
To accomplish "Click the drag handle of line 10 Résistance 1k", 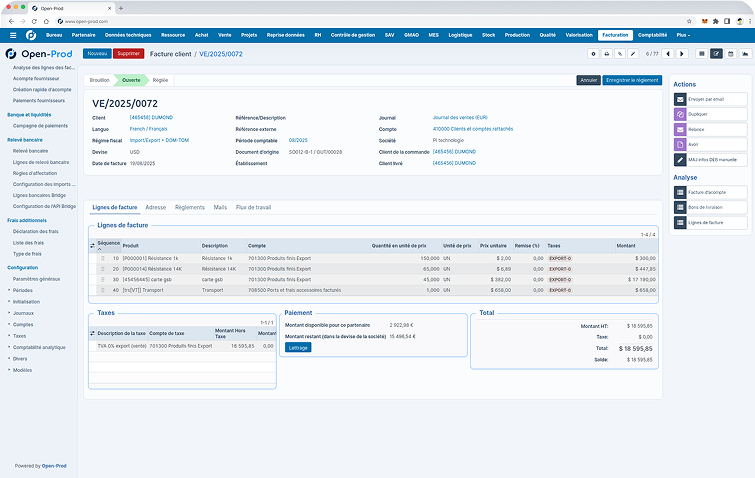I will coord(103,258).
